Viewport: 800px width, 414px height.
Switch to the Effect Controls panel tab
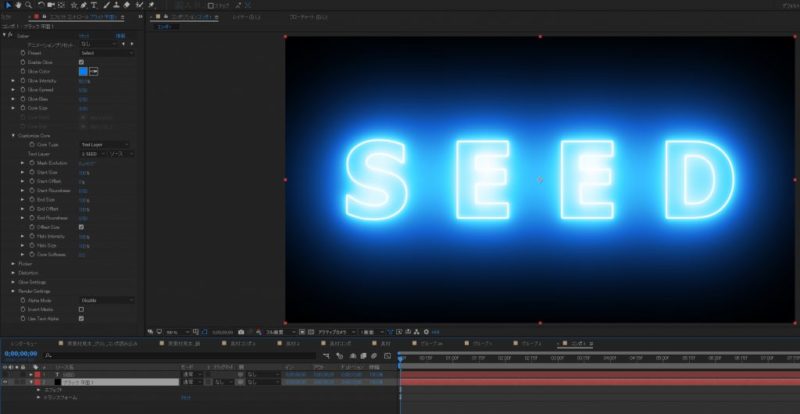(80, 18)
